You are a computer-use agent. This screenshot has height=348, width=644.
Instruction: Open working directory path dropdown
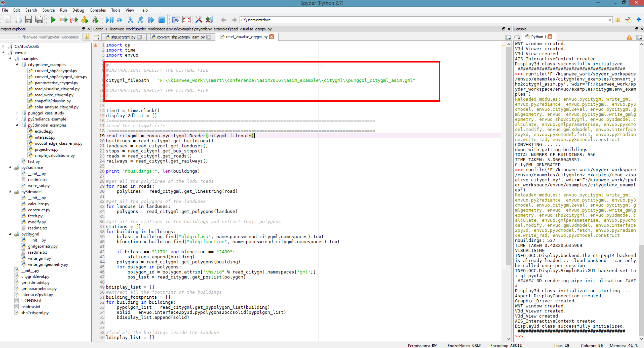click(610, 20)
